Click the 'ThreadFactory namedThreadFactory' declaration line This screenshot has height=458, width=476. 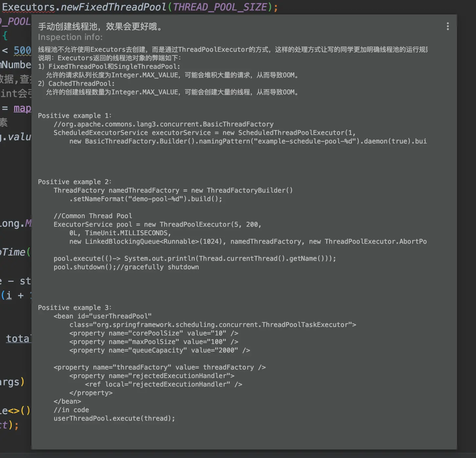tap(173, 190)
